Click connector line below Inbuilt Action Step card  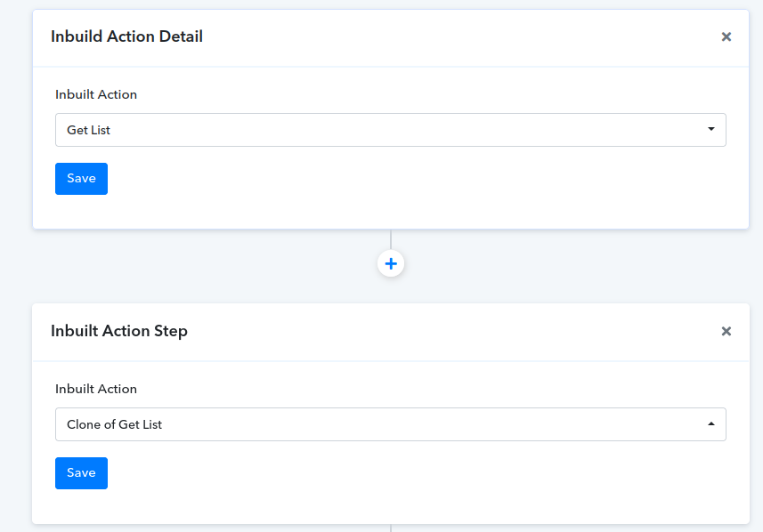391,528
